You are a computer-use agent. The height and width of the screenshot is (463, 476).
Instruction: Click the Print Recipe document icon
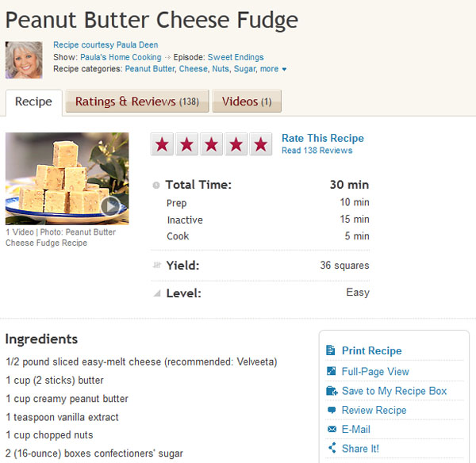pyautogui.click(x=330, y=350)
